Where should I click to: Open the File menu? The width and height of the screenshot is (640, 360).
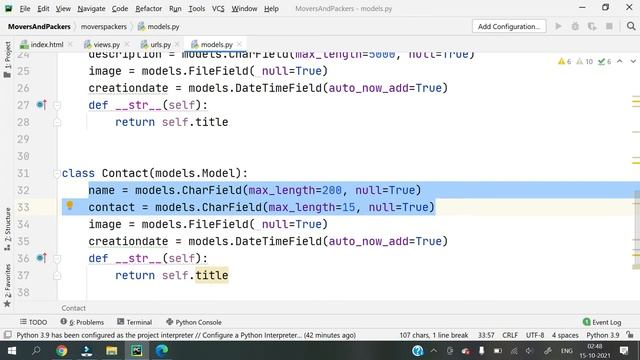pyautogui.click(x=24, y=9)
